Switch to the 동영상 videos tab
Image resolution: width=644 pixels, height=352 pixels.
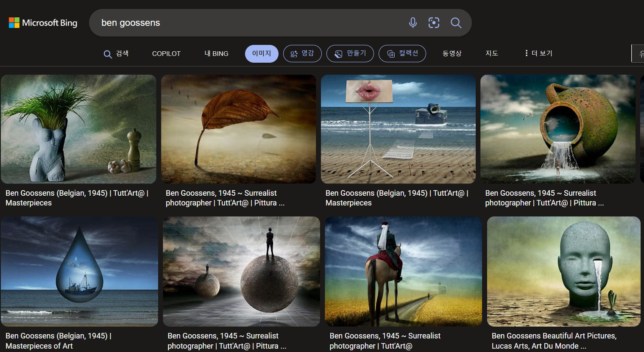pyautogui.click(x=452, y=53)
